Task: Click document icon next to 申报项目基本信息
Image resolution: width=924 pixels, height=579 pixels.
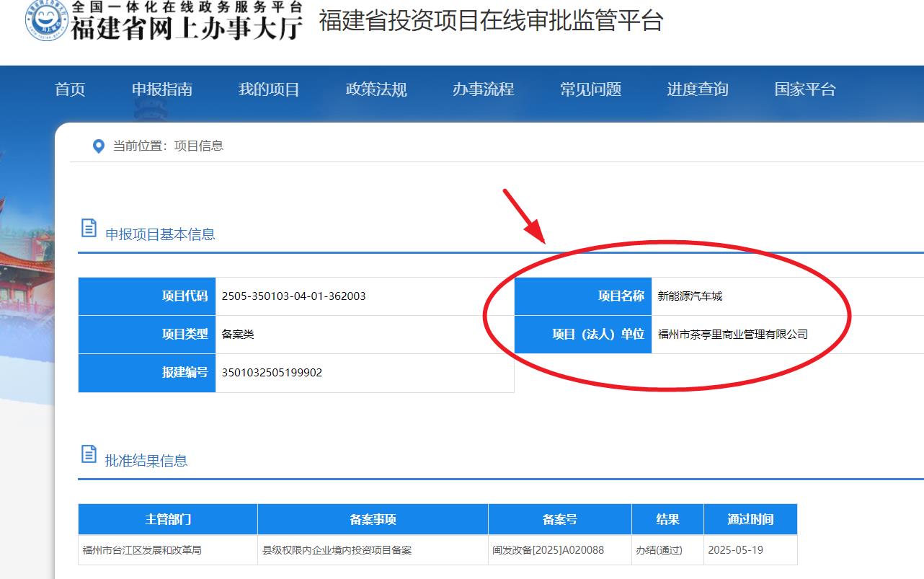Action: pos(89,228)
